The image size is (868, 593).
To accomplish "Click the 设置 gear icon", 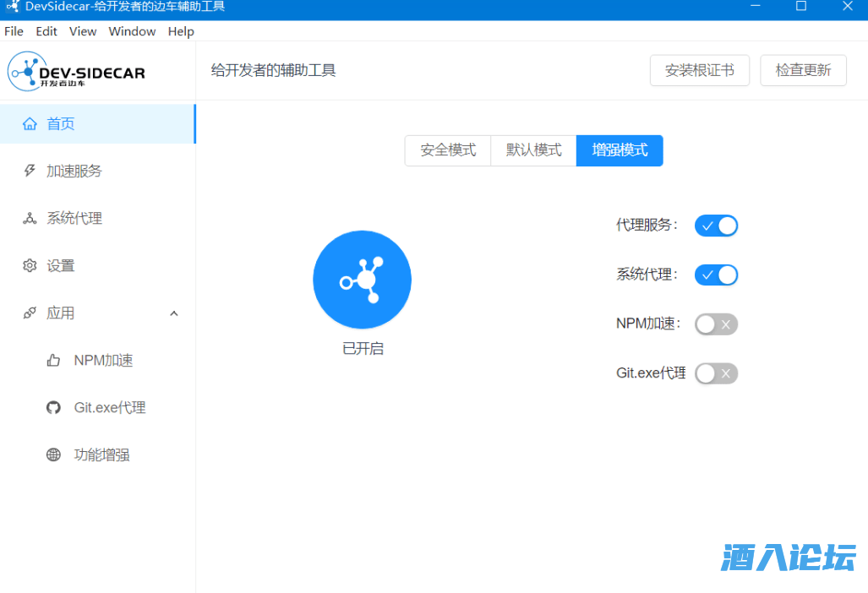I will [x=30, y=265].
